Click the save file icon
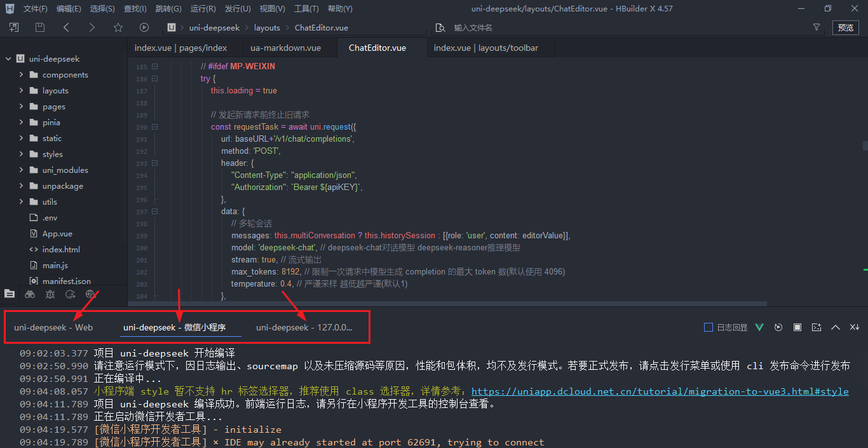This screenshot has width=868, height=448. [x=40, y=27]
